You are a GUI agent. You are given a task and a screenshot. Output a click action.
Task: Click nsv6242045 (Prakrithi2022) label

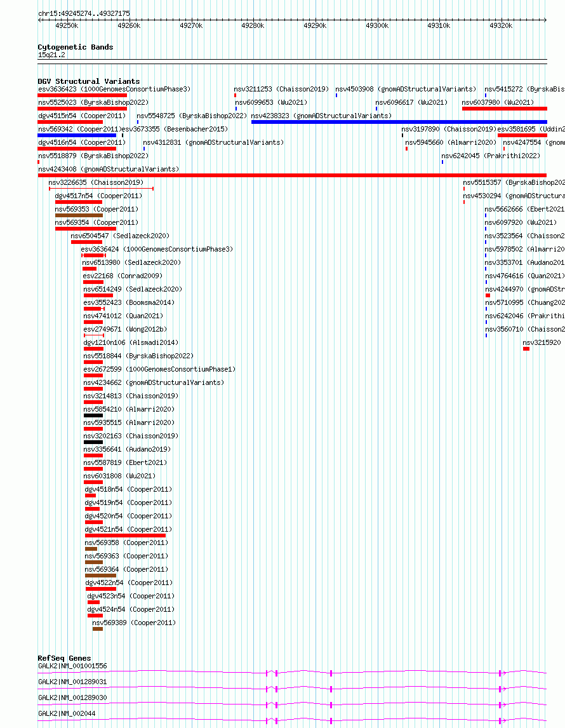click(491, 156)
